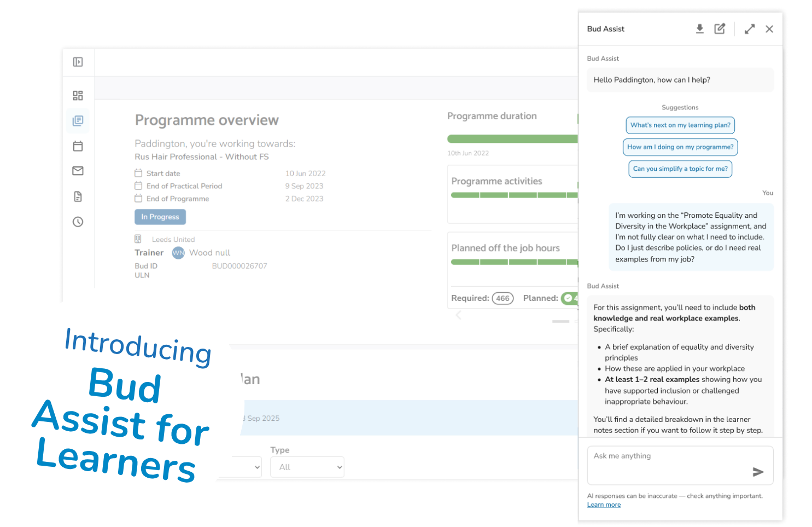Click "Rus Hair Professional - Without FS"
The height and width of the screenshot is (527, 812).
pyautogui.click(x=202, y=157)
